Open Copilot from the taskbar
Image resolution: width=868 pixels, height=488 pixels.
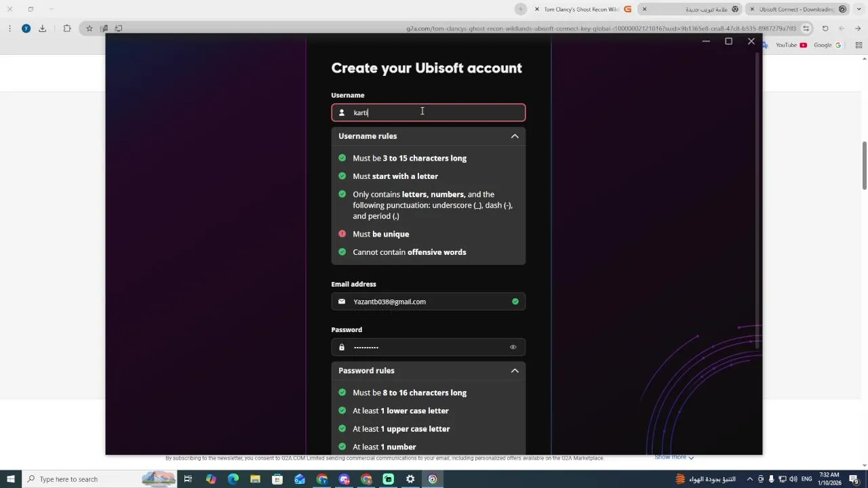click(211, 479)
